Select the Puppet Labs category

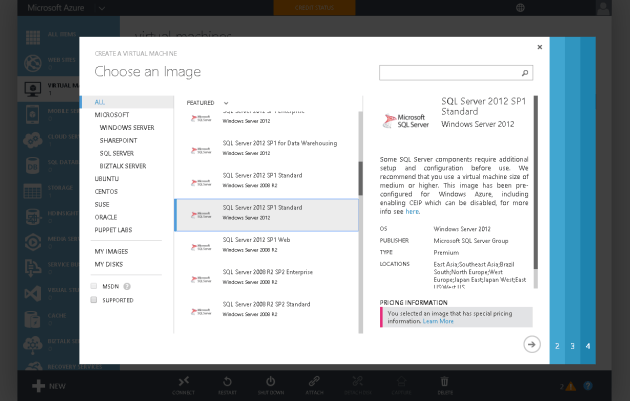tap(113, 230)
